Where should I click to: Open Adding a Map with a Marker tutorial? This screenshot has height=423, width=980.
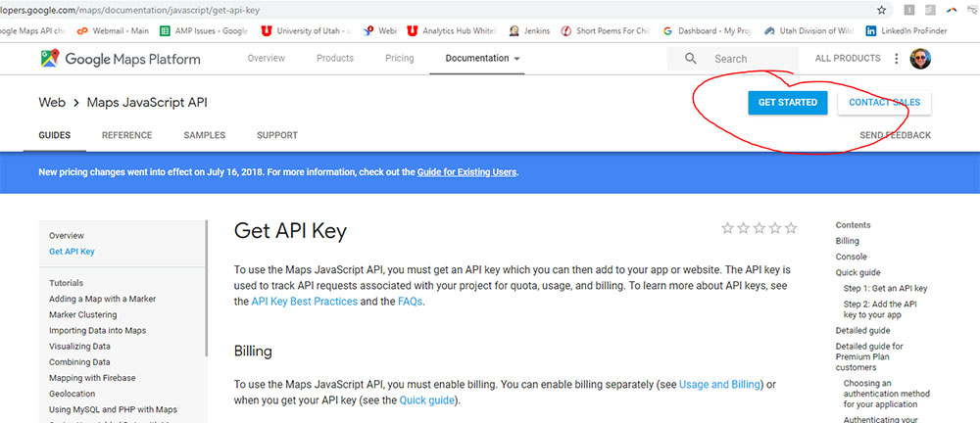pyautogui.click(x=103, y=299)
